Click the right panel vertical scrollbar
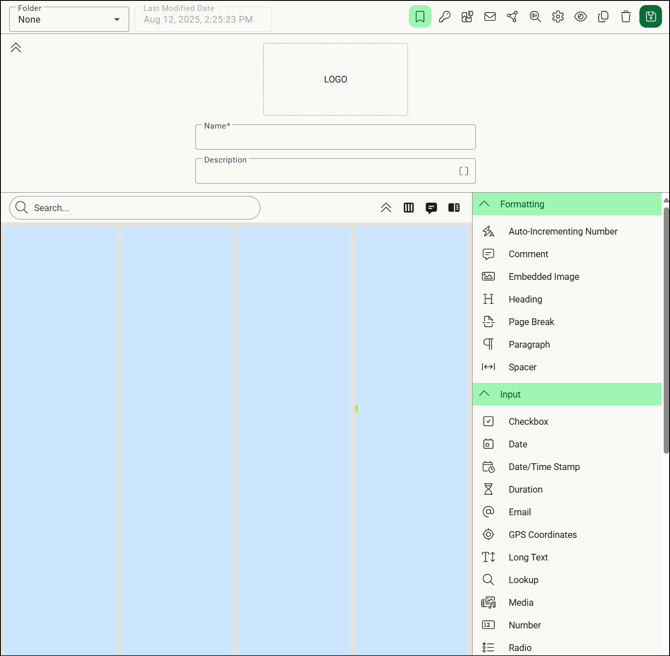Screen dimensions: 670x656 [666, 330]
